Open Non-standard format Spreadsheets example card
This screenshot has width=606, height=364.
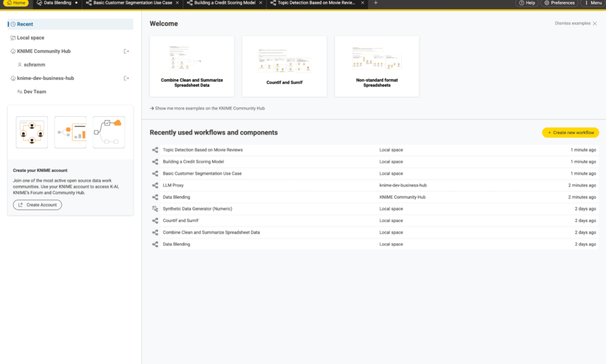[377, 66]
